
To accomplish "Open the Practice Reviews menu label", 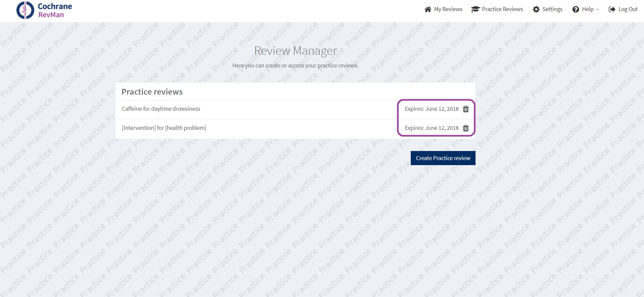I will [502, 9].
